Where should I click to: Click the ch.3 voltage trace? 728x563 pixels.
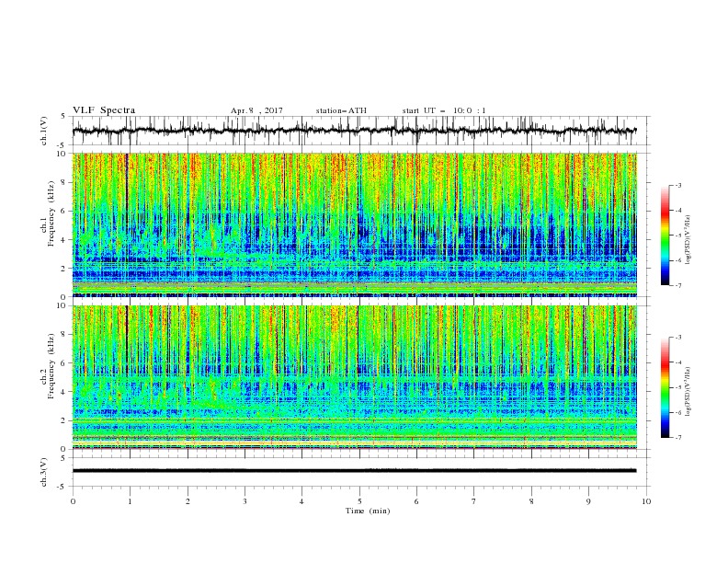pyautogui.click(x=354, y=471)
